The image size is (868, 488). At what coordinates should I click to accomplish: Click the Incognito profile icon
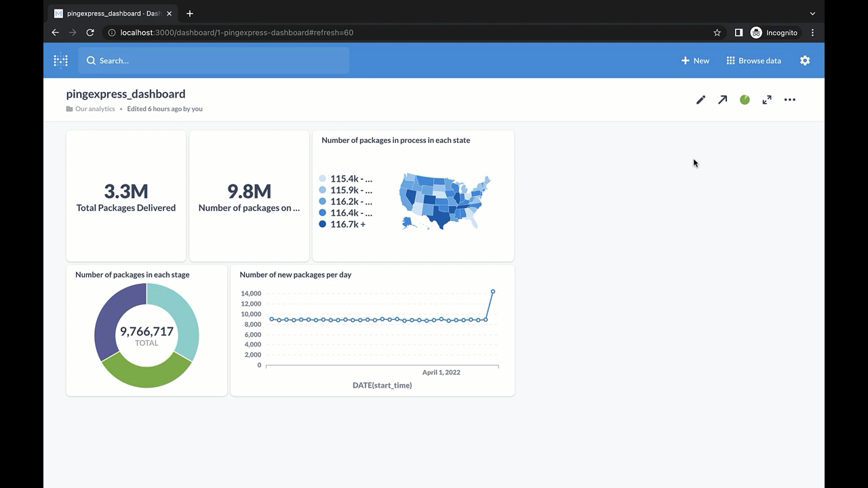click(x=755, y=33)
